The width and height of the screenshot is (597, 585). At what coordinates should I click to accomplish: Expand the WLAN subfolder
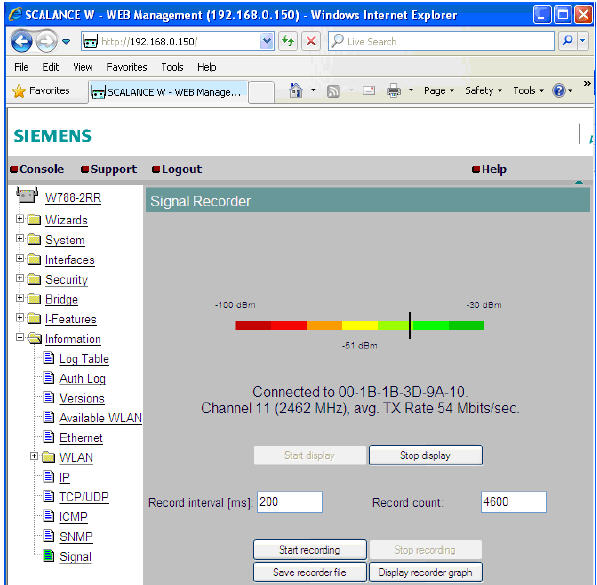tap(34, 456)
